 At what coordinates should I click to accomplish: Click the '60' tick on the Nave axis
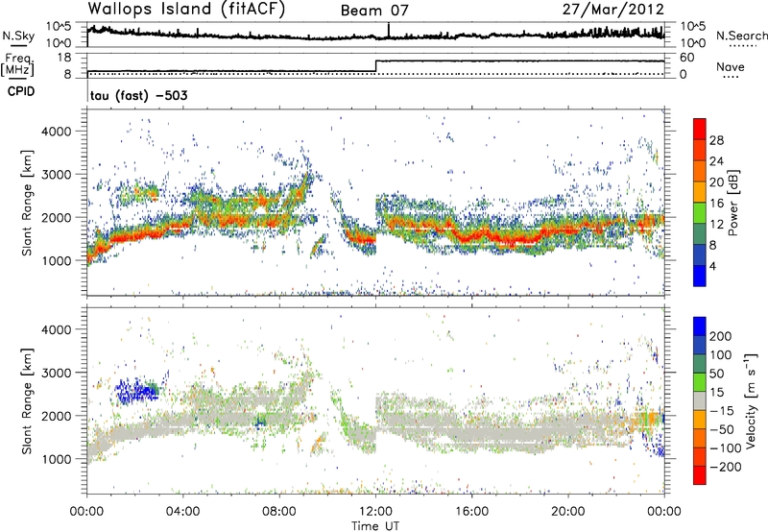[687, 58]
